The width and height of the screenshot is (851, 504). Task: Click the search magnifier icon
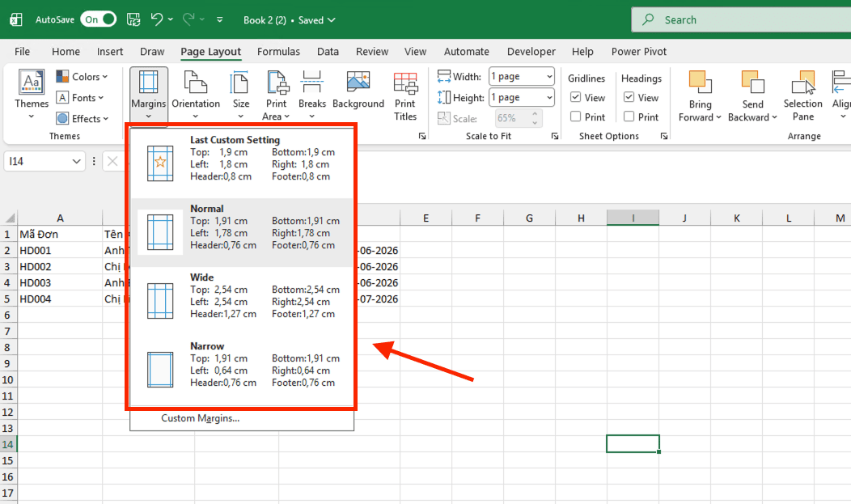[648, 19]
